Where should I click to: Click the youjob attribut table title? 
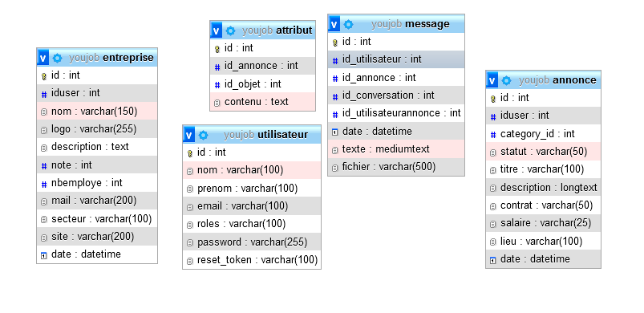tap(277, 30)
